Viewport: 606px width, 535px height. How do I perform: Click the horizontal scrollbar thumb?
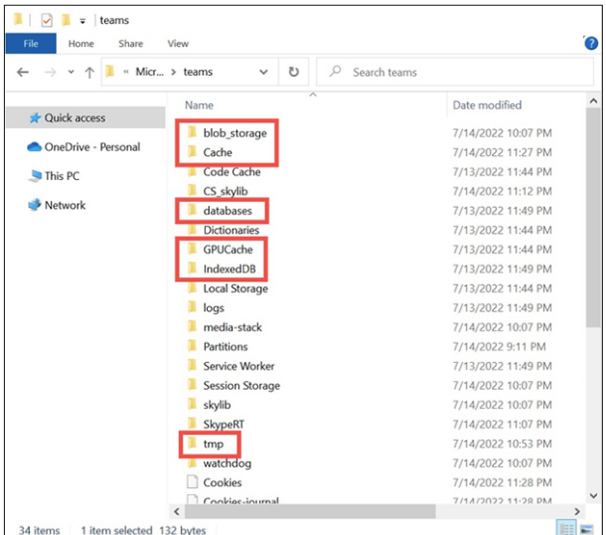click(x=310, y=512)
